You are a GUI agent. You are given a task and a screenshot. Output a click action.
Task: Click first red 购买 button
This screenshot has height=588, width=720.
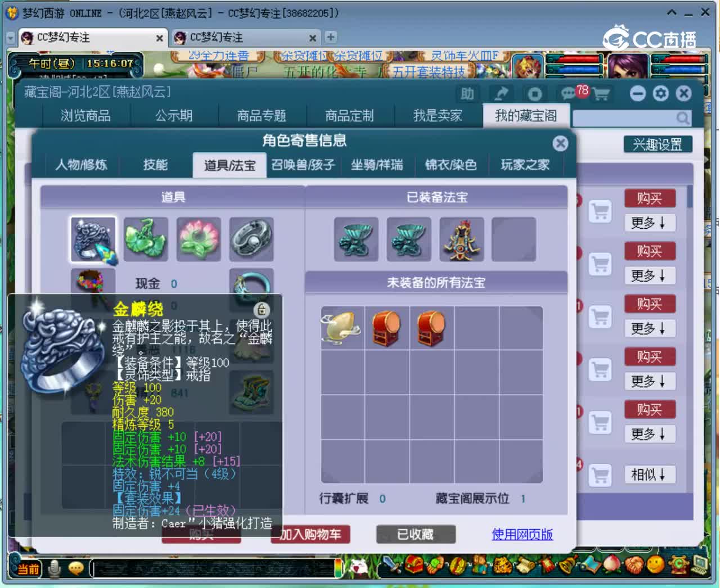pyautogui.click(x=650, y=199)
